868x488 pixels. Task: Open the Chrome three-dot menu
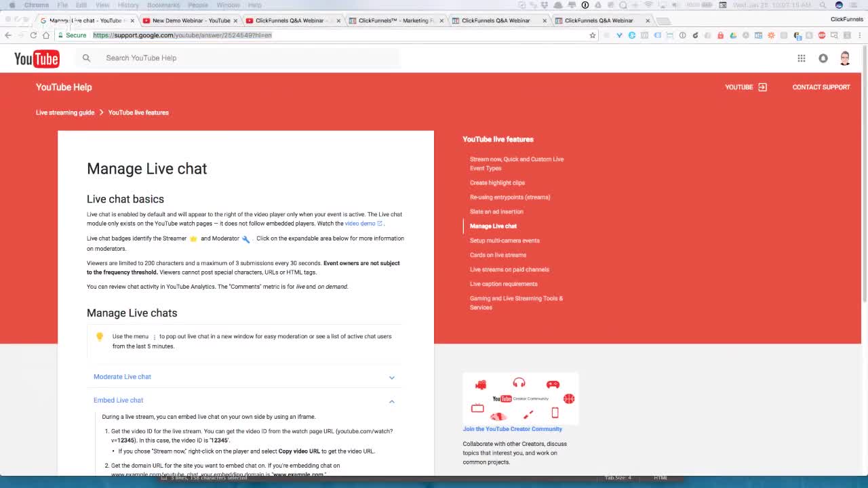coord(860,35)
